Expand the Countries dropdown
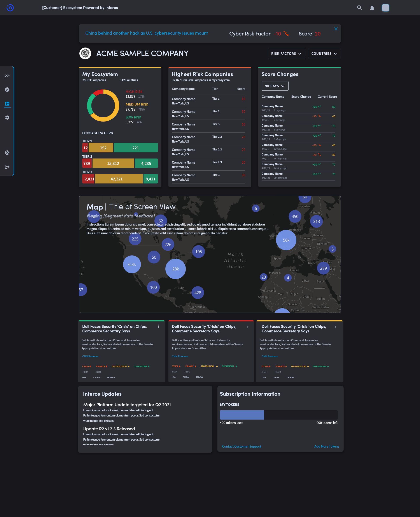 click(x=324, y=53)
